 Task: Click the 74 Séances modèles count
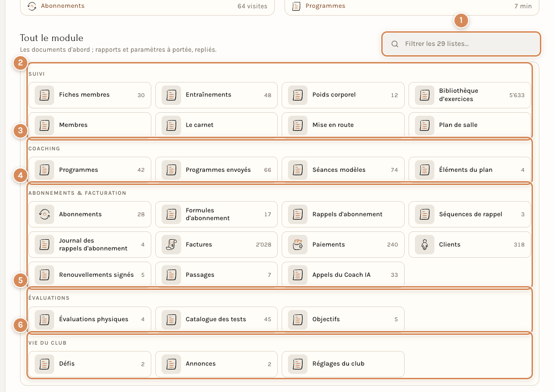(x=394, y=170)
